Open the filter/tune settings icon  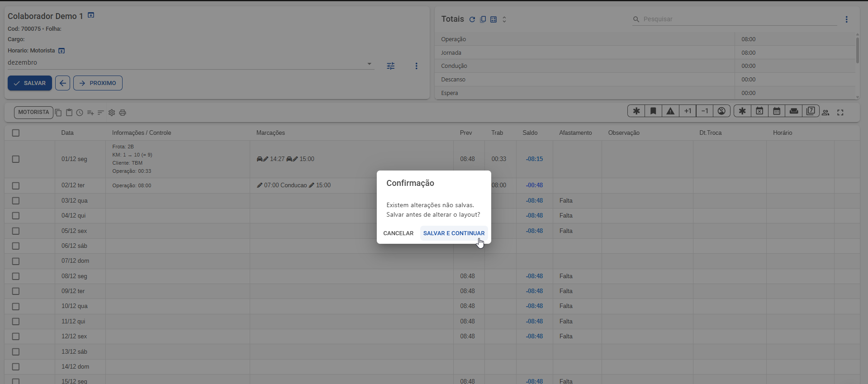[x=391, y=66]
